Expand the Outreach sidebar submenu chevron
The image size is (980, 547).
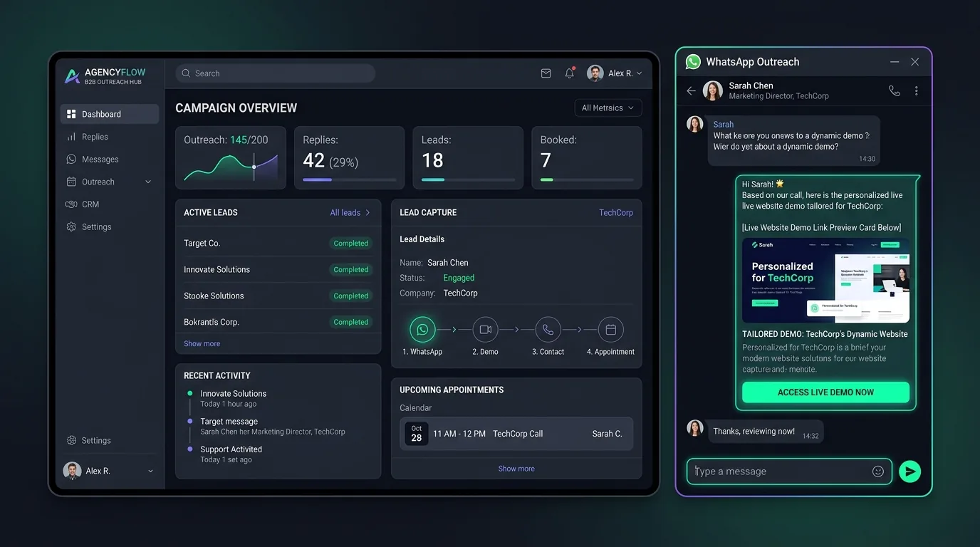click(148, 182)
